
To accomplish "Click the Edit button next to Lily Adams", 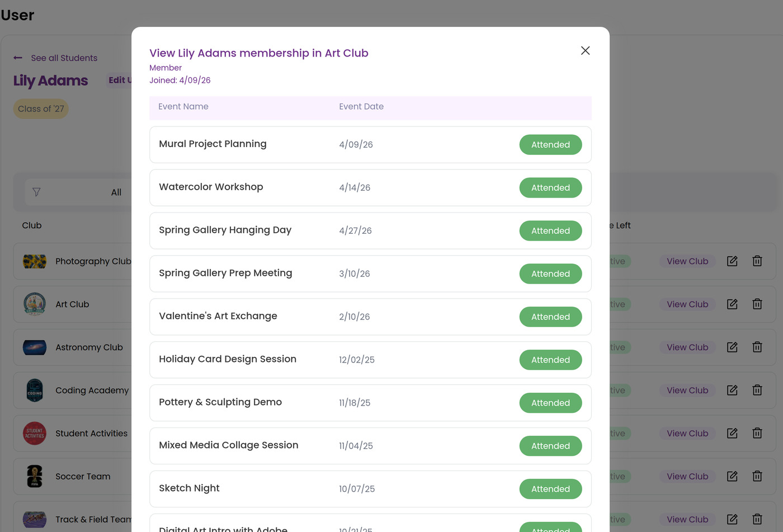I will [119, 80].
